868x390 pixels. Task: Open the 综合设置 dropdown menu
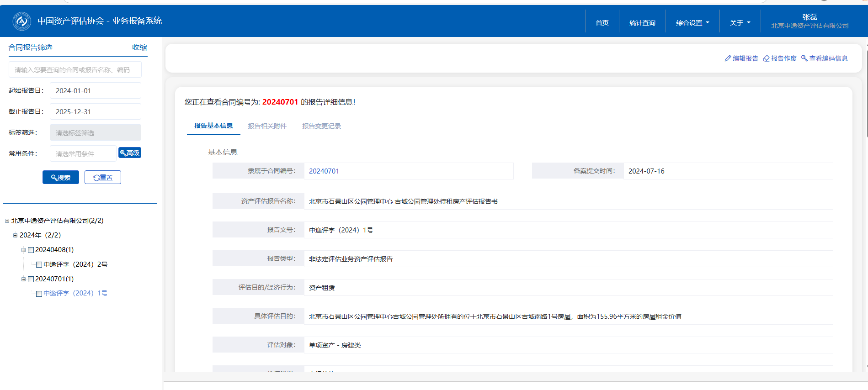[x=692, y=23]
